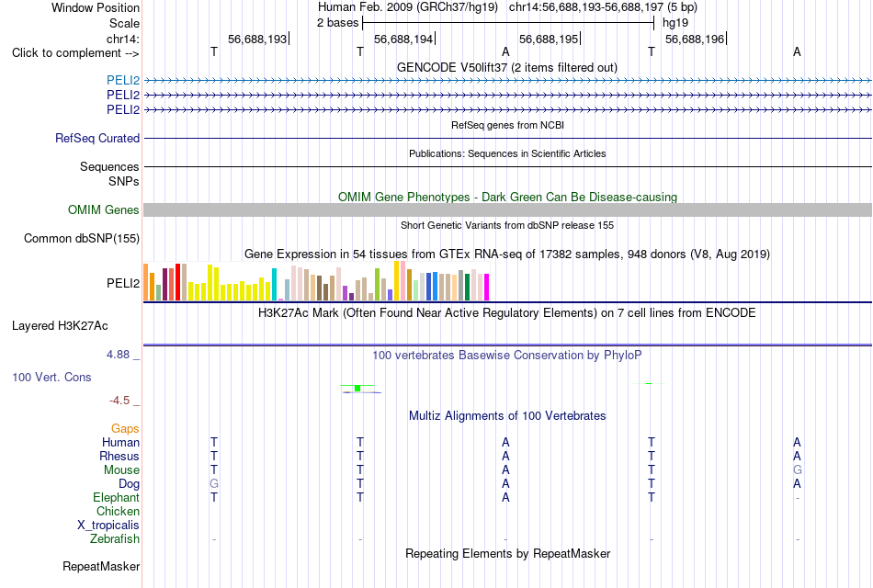Image resolution: width=873 pixels, height=588 pixels.
Task: Click the 'Gaps' label in Multiz track
Action: pos(125,429)
